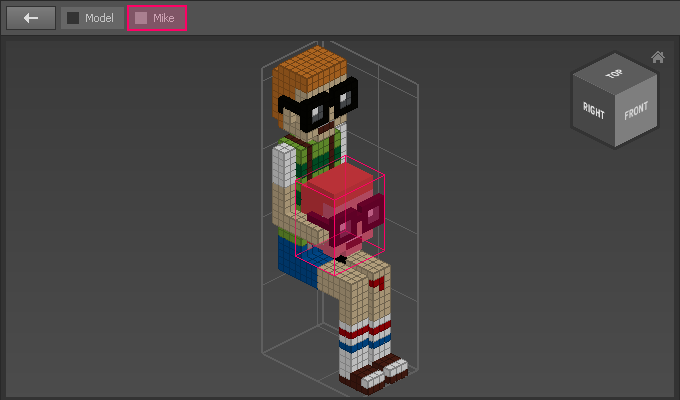Image resolution: width=680 pixels, height=400 pixels.
Task: Click the pink swatch beside Mike
Action: (x=141, y=18)
